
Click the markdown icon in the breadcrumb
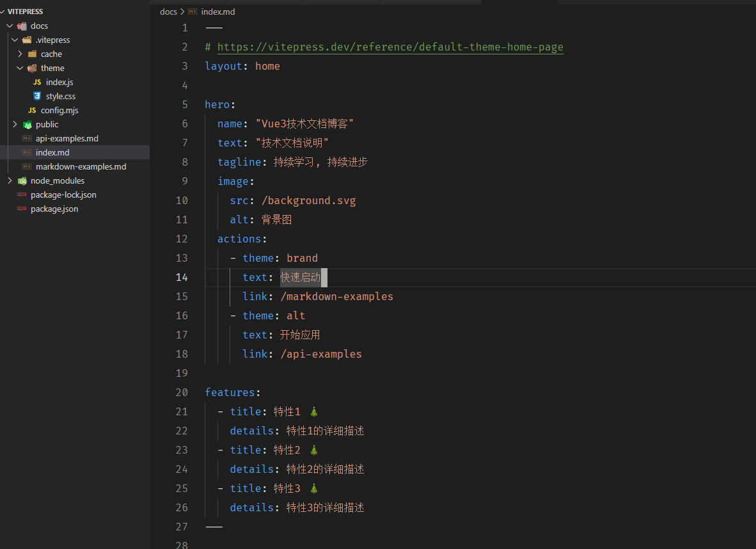(193, 12)
